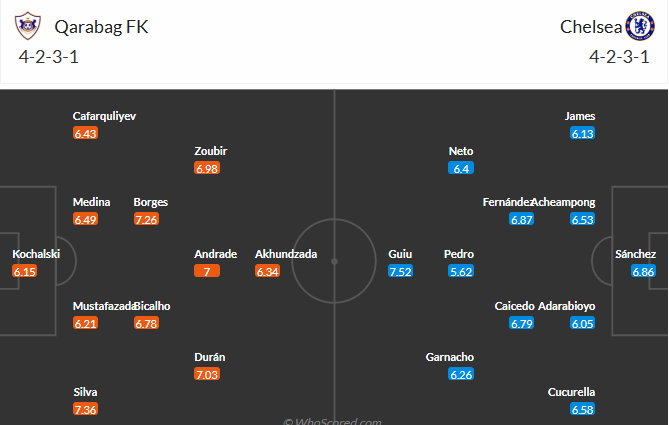669x425 pixels.
Task: Click the WhoScored.com watermark text
Action: click(334, 420)
